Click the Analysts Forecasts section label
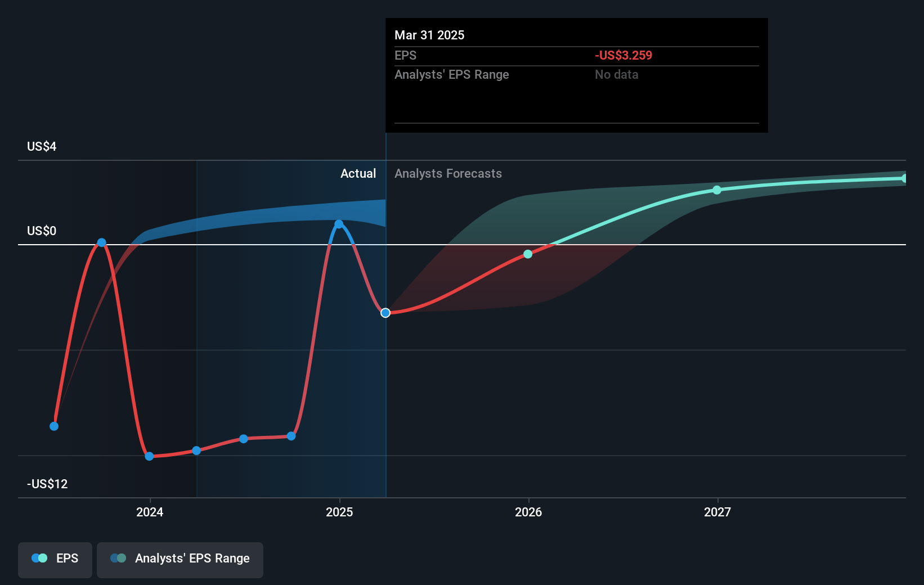Screen dimensions: 924x585 coord(448,174)
